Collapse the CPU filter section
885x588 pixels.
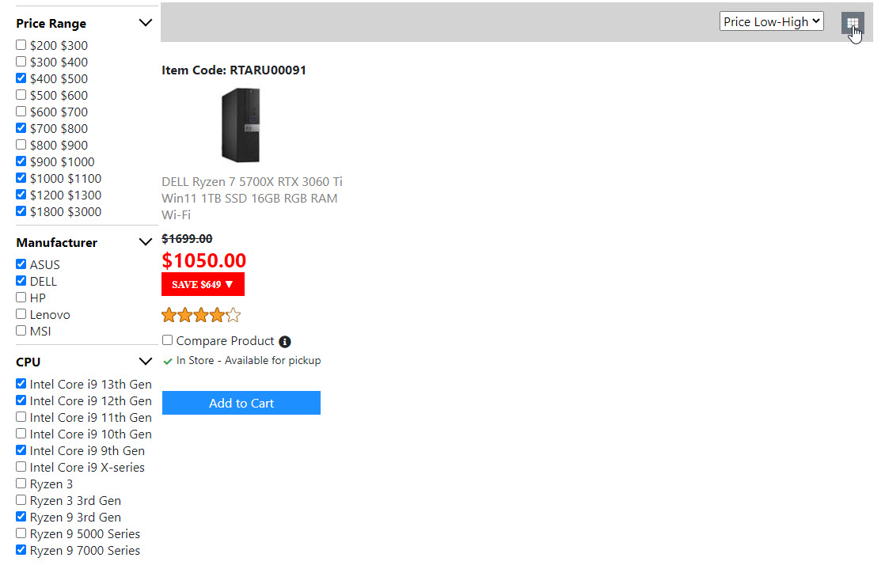pos(145,362)
